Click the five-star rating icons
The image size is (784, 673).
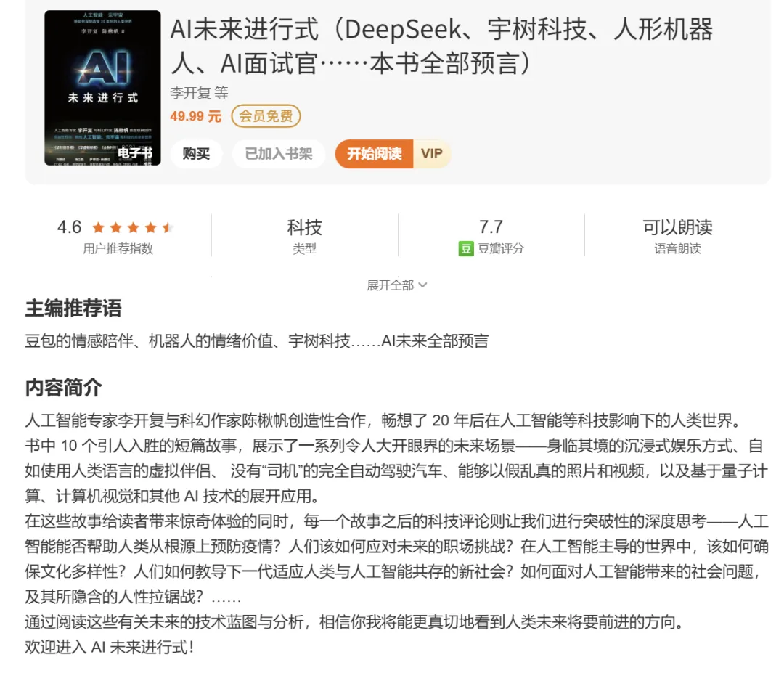(x=133, y=228)
